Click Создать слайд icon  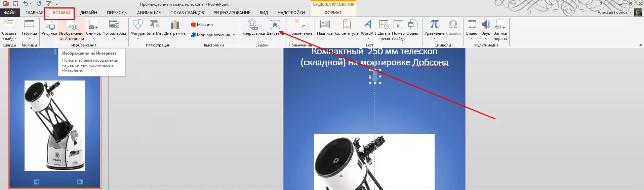9,25
